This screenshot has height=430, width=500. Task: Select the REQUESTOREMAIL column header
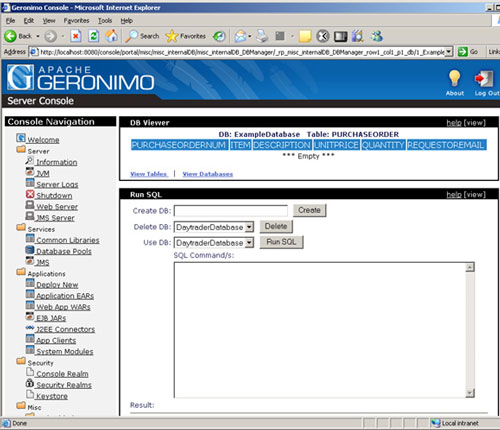pos(446,145)
